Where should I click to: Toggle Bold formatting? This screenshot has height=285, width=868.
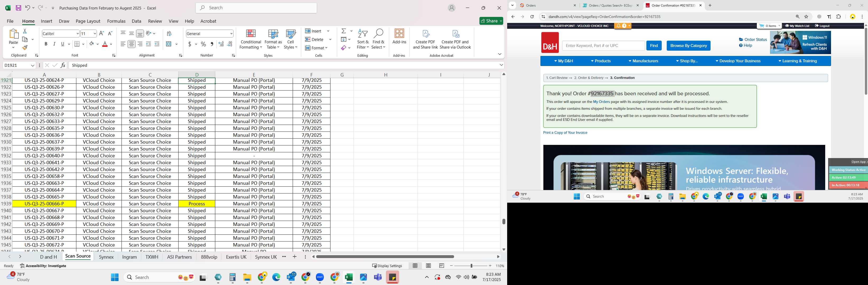pos(46,44)
